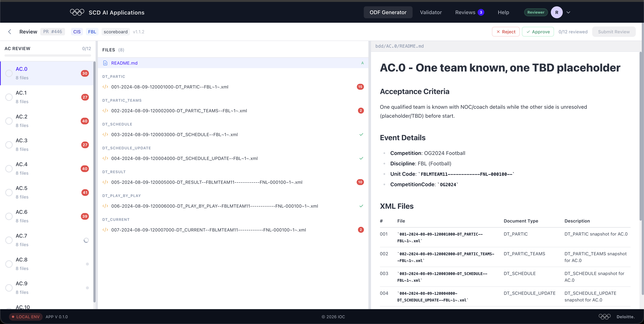Click the red 40 badge on AC.2

point(85,121)
